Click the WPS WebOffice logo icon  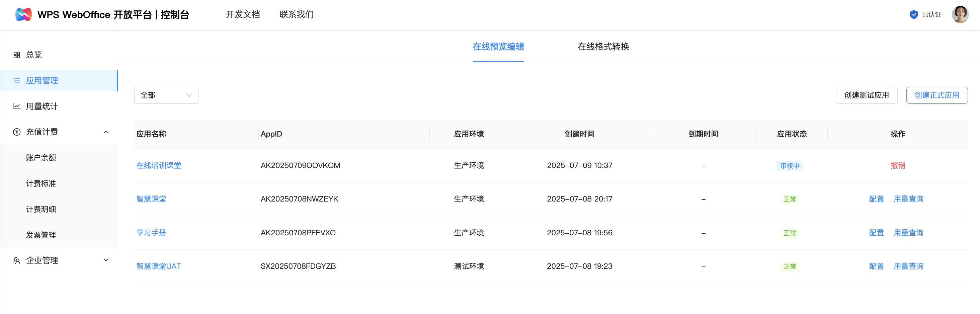click(x=23, y=14)
